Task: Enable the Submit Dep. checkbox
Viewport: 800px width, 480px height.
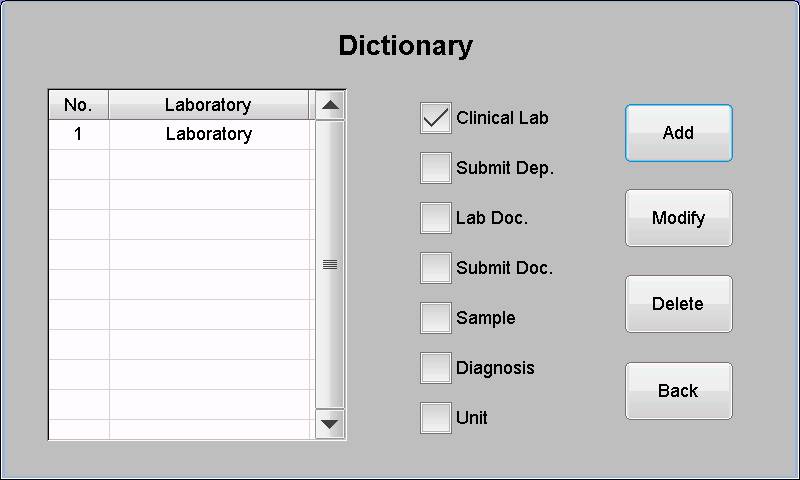Action: (x=436, y=168)
